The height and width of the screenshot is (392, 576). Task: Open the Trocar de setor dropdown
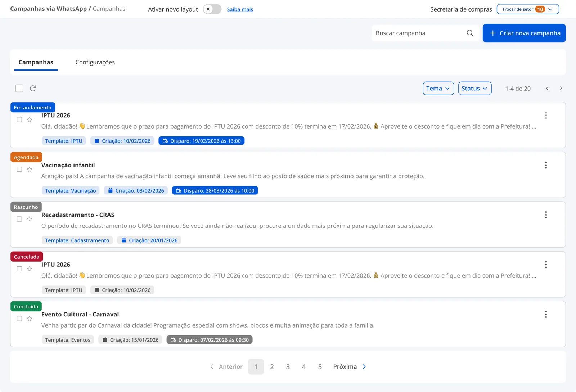tap(527, 9)
